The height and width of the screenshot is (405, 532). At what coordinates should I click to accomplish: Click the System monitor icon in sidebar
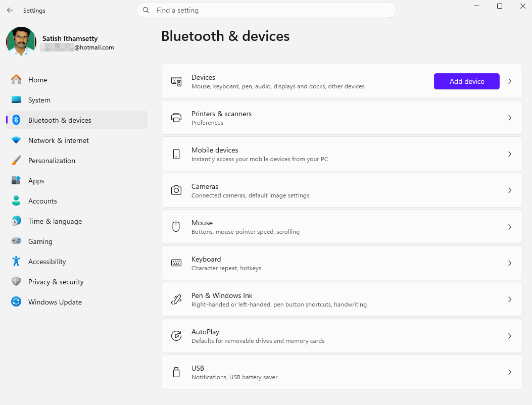pos(16,99)
